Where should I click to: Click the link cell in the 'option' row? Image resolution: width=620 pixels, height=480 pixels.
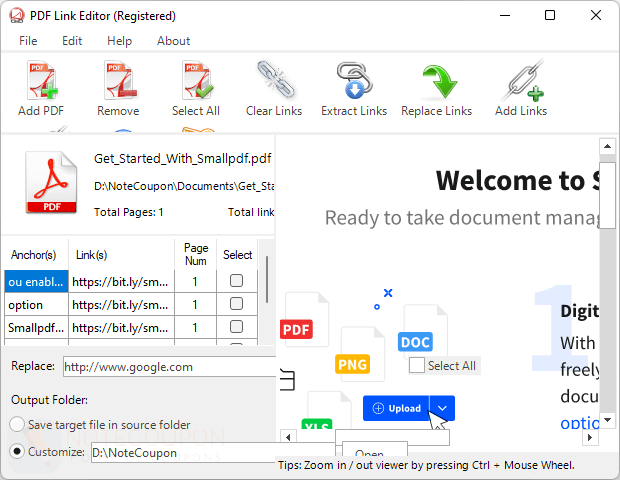(x=121, y=304)
